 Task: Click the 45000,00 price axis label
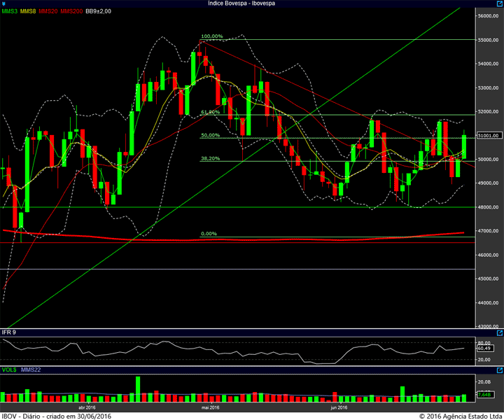click(x=488, y=279)
